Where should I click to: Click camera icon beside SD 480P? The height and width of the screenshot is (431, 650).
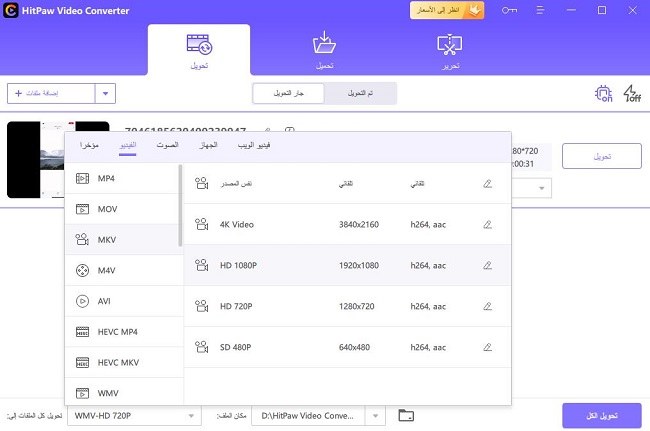click(x=201, y=347)
